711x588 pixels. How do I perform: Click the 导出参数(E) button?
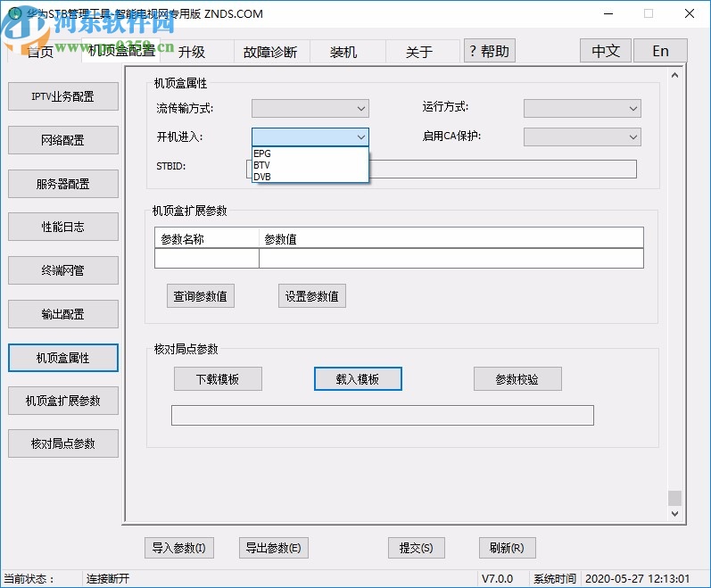(x=273, y=548)
